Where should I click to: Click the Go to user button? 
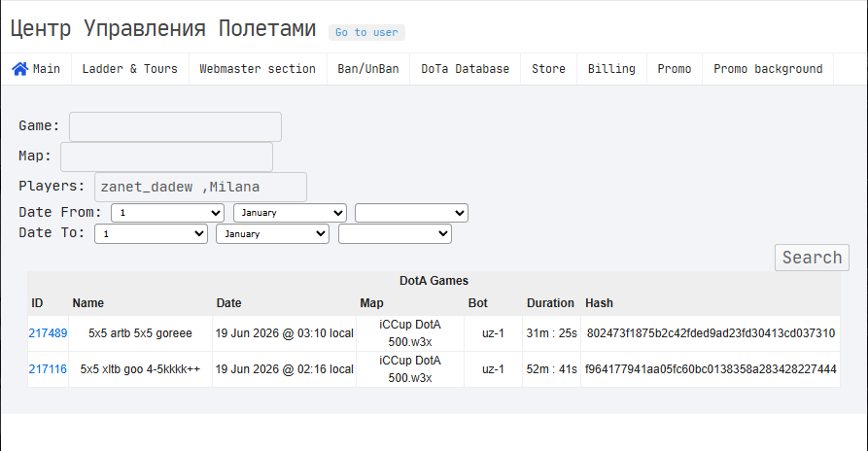tap(366, 33)
